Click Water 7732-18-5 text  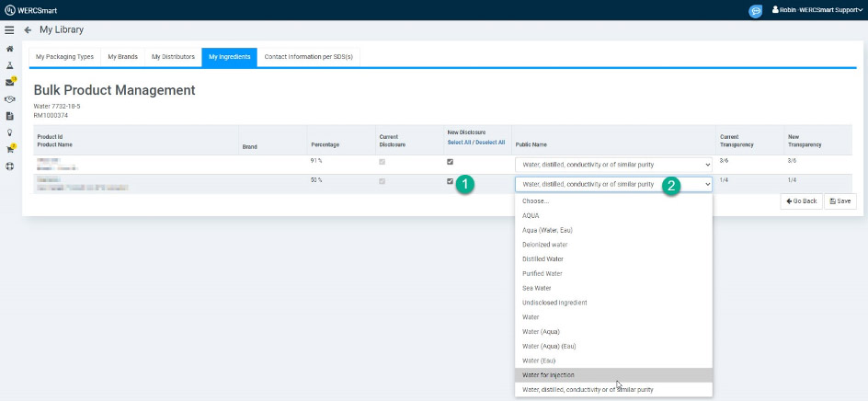(x=57, y=107)
